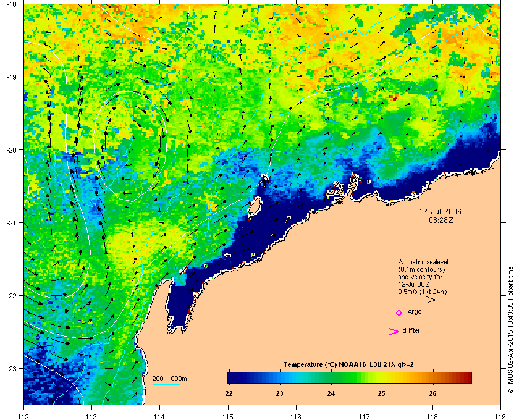The image size is (519, 420).
Task: Click the longitude axis label 112
Action: [x=24, y=417]
